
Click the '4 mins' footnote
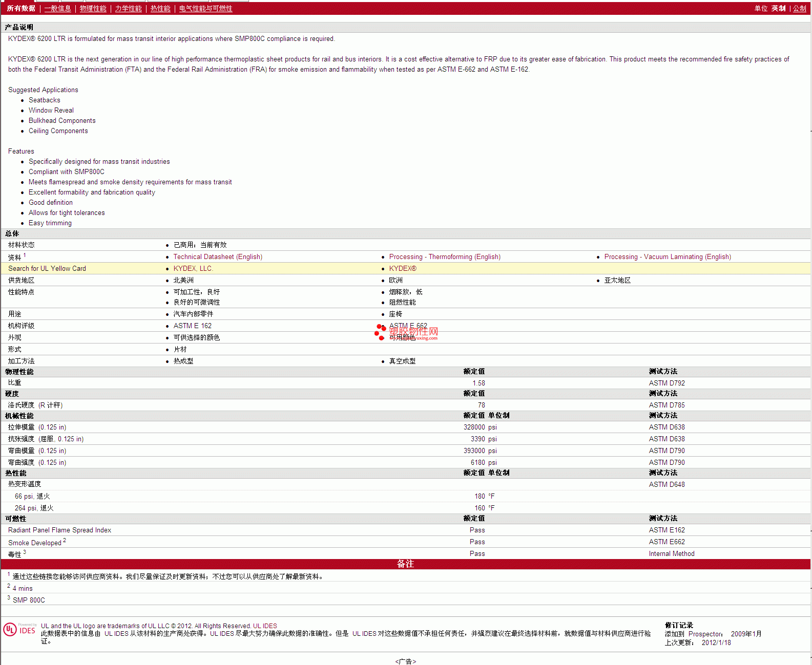[23, 589]
